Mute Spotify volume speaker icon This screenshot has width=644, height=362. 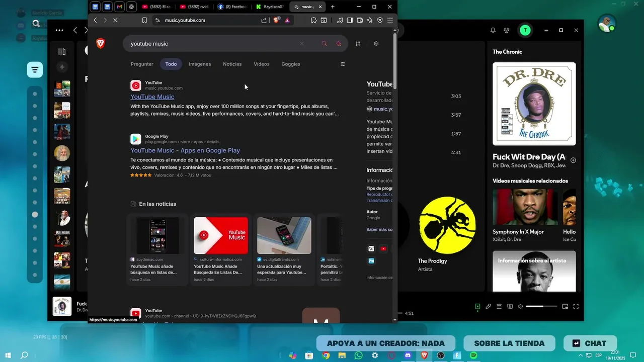521,307
